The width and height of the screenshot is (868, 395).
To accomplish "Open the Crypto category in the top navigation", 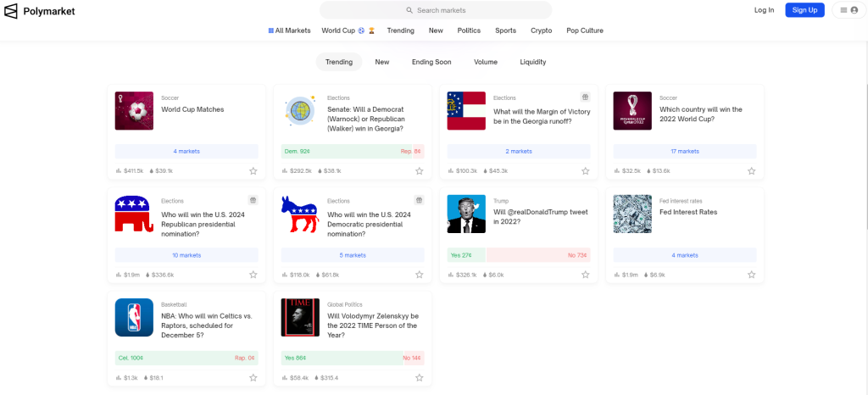I will [541, 31].
